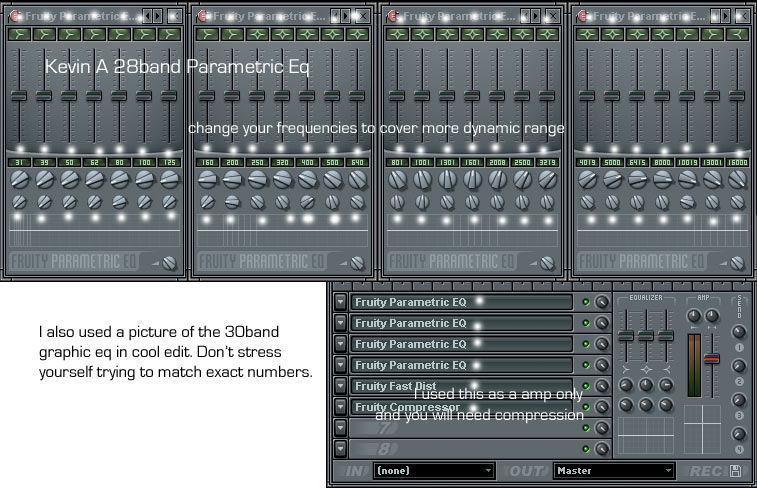The width and height of the screenshot is (757, 488).
Task: Click the main level knob in the 31–125 EQ window
Action: point(169,264)
